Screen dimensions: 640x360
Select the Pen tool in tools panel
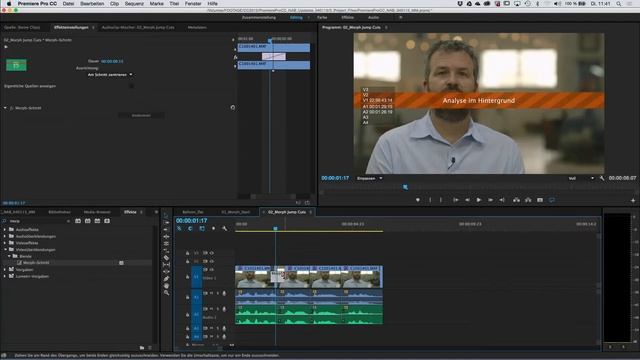pos(166,279)
